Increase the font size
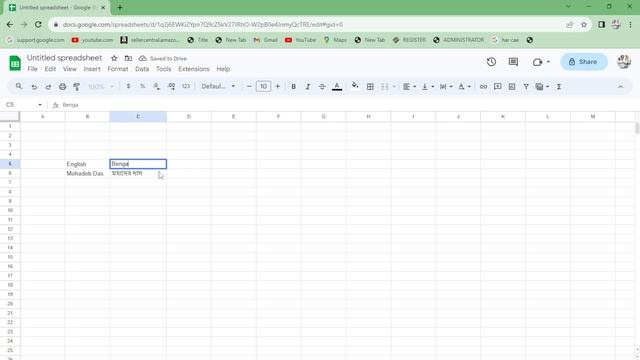This screenshot has height=360, width=640. (x=278, y=87)
